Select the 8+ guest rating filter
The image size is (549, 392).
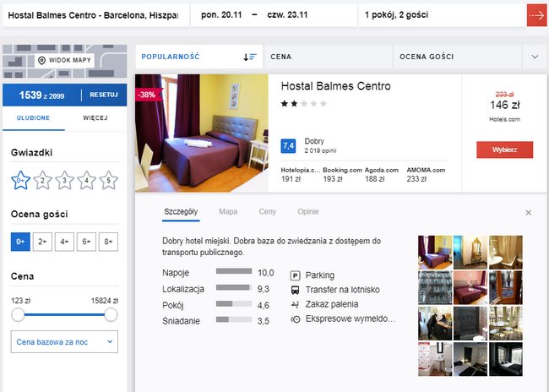108,242
